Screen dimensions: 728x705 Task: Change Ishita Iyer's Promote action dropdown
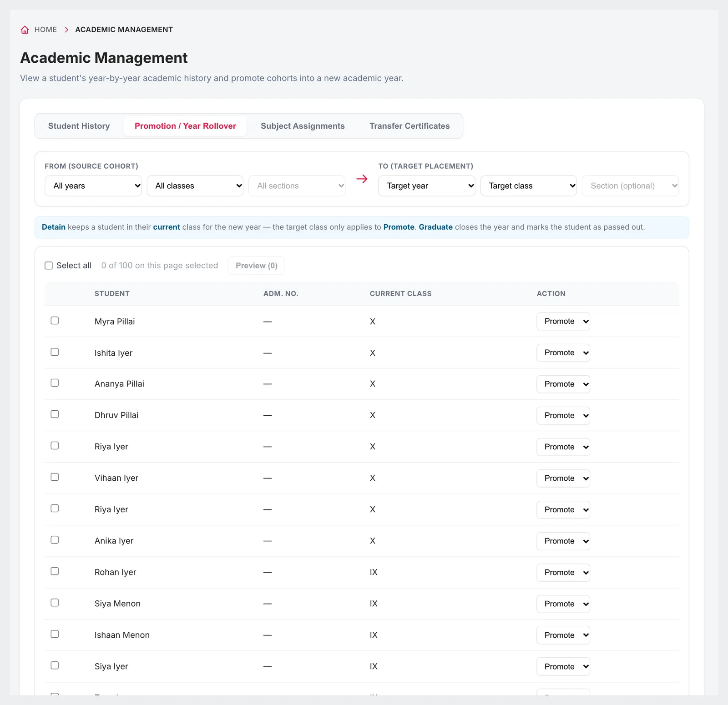563,352
